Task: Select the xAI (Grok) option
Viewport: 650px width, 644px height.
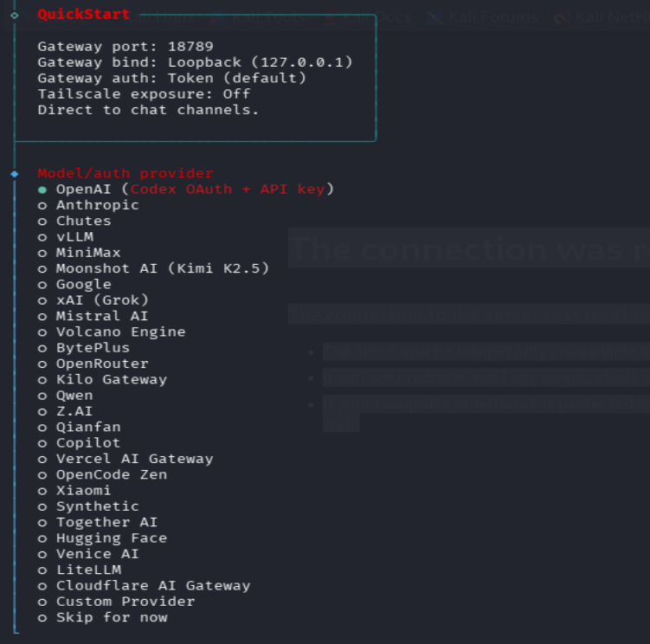Action: tap(93, 300)
